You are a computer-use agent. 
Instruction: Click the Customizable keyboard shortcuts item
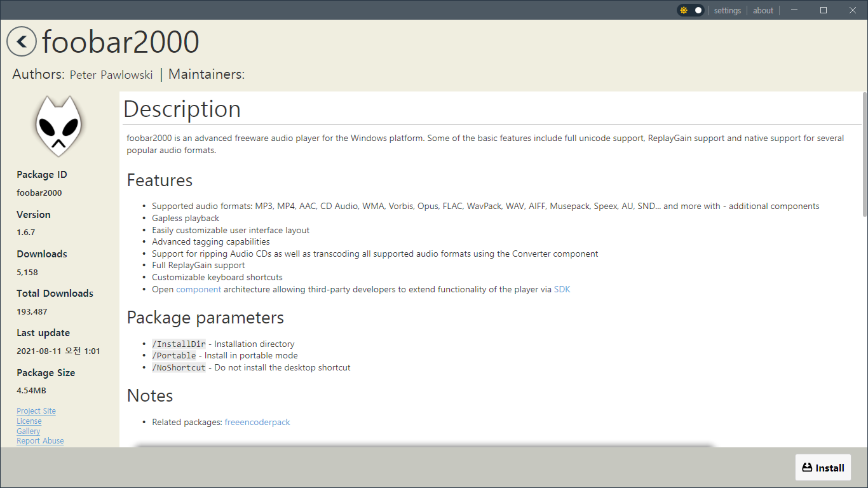coord(217,277)
